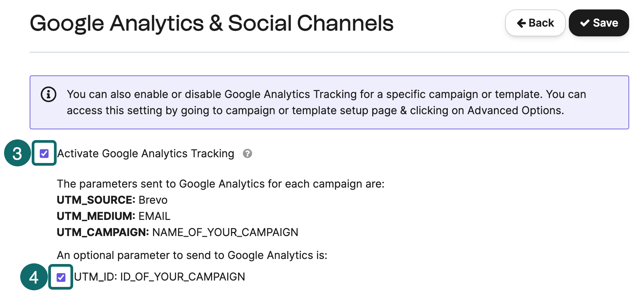The height and width of the screenshot is (295, 644).
Task: Click the Activate Google Analytics Tracking label
Action: tap(146, 154)
